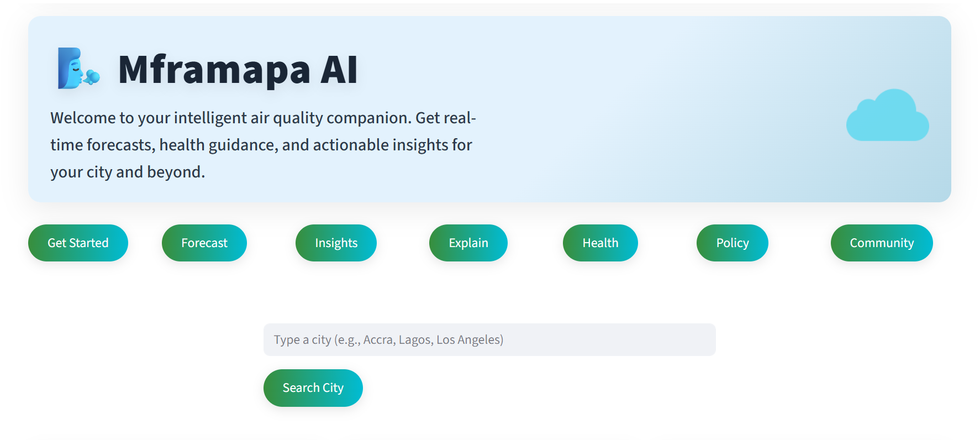The width and height of the screenshot is (980, 440).
Task: Open the Insights section
Action: click(x=336, y=243)
